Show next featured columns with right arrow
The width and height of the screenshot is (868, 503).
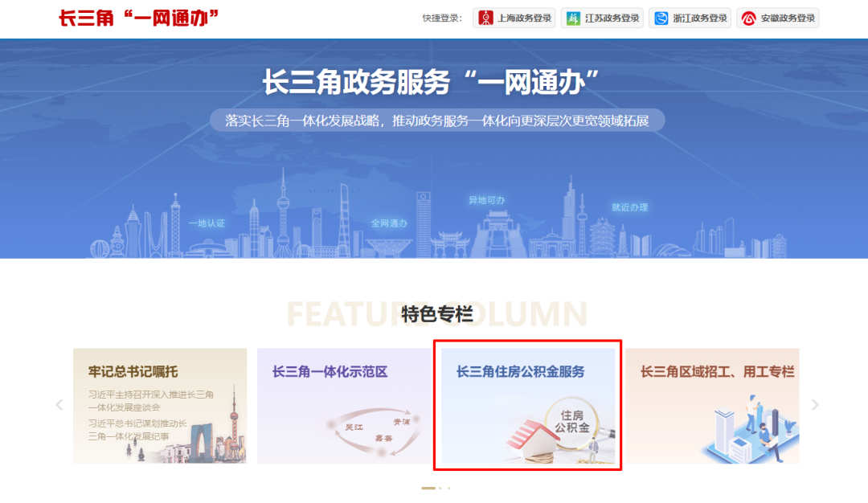(815, 405)
